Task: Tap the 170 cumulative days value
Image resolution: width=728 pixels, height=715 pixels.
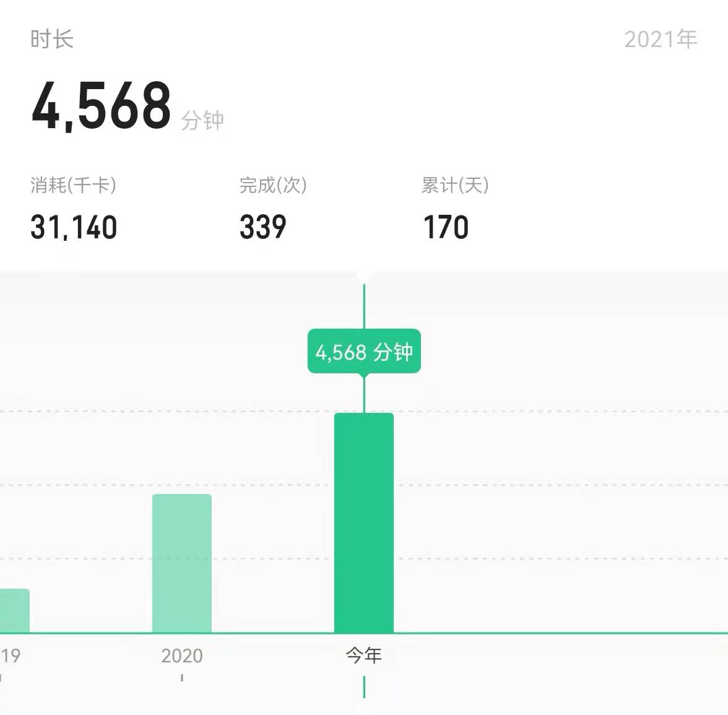Action: 446,227
